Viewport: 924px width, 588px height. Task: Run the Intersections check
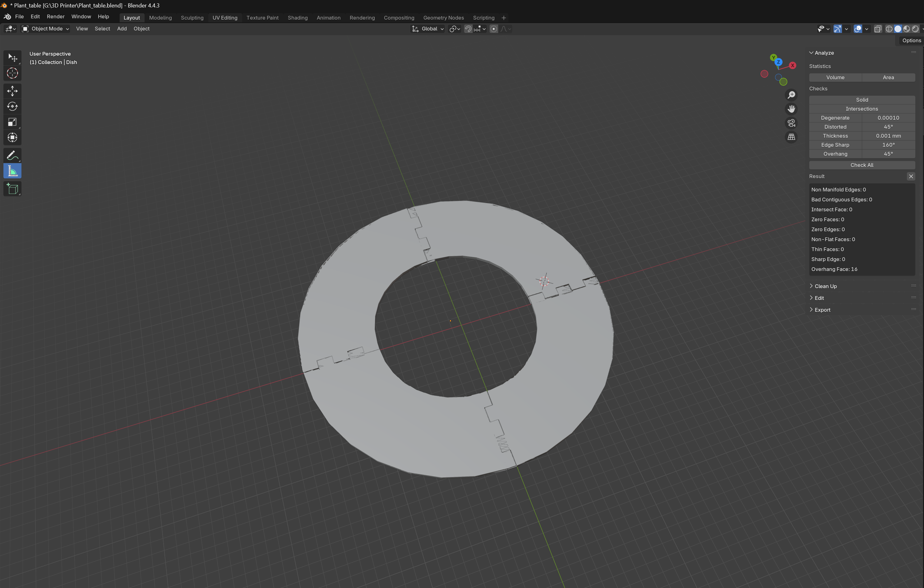click(x=862, y=109)
